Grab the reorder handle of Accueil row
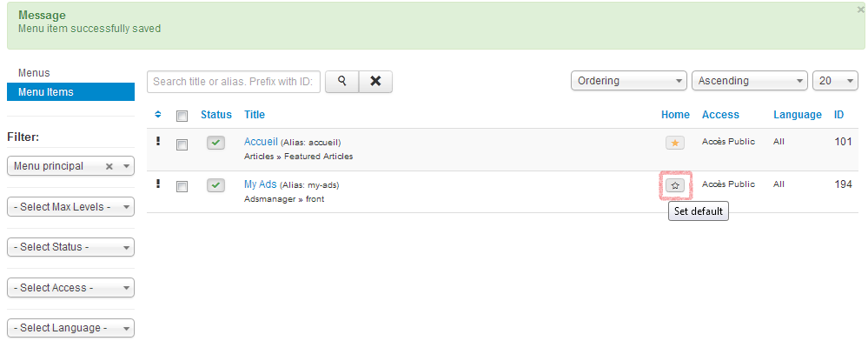The width and height of the screenshot is (868, 341). pos(158,142)
